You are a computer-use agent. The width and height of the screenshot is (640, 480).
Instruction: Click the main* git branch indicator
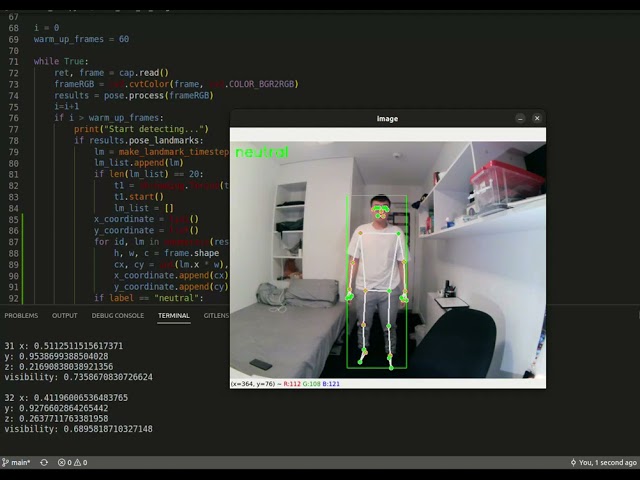[16, 462]
